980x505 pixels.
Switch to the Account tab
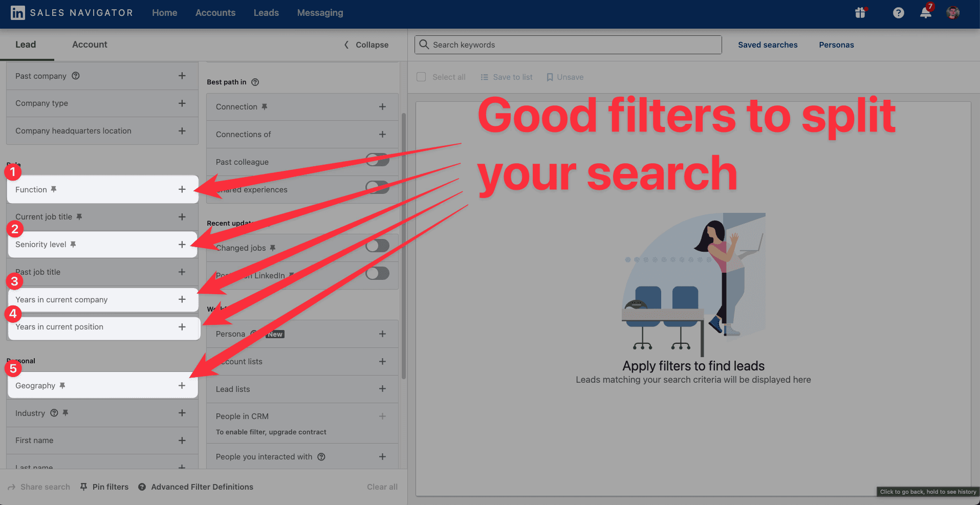90,45
